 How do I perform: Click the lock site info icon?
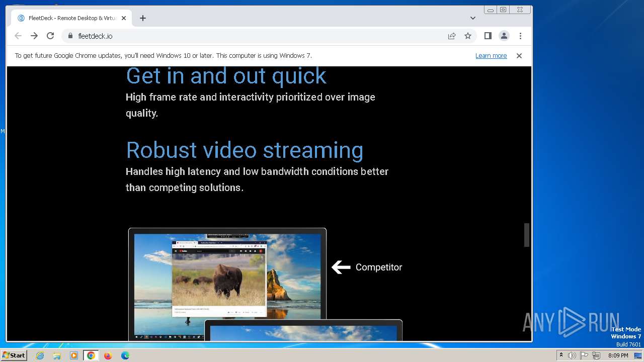70,36
